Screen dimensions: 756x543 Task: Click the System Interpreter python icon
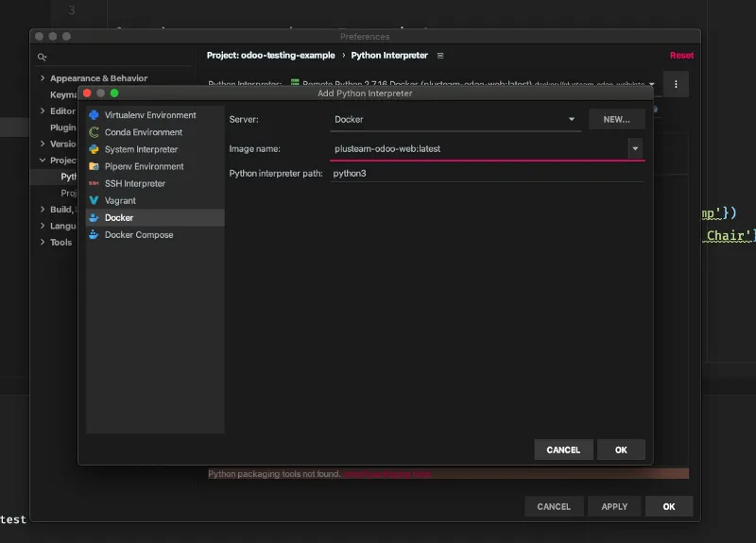[x=94, y=149]
